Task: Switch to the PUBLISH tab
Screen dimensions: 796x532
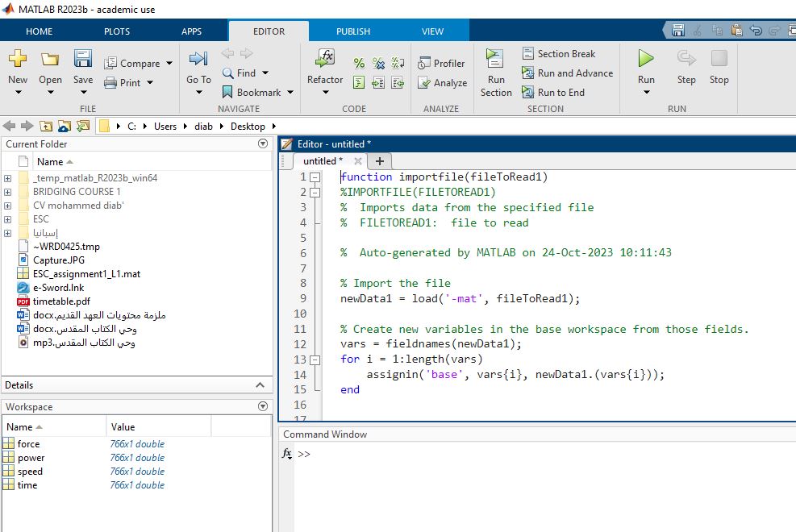Action: tap(353, 31)
